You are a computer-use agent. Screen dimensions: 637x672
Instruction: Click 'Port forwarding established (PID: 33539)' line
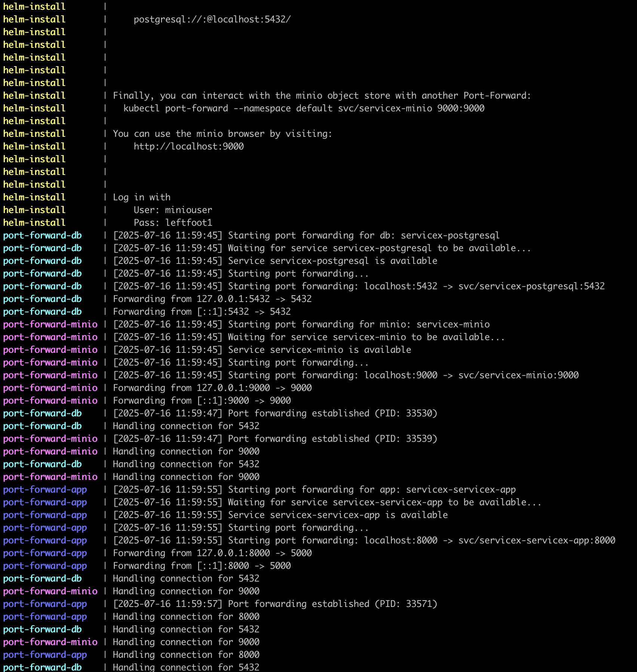coord(275,439)
